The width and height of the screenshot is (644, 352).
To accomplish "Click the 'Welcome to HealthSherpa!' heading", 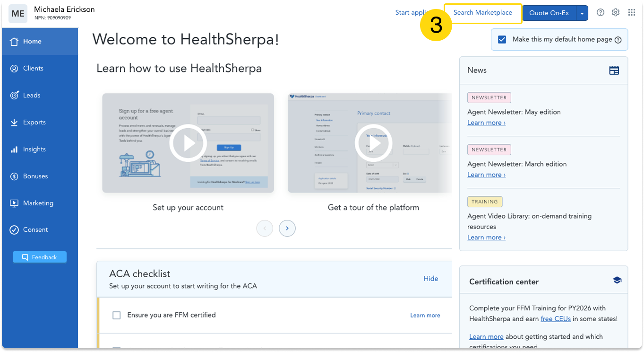I will point(186,39).
